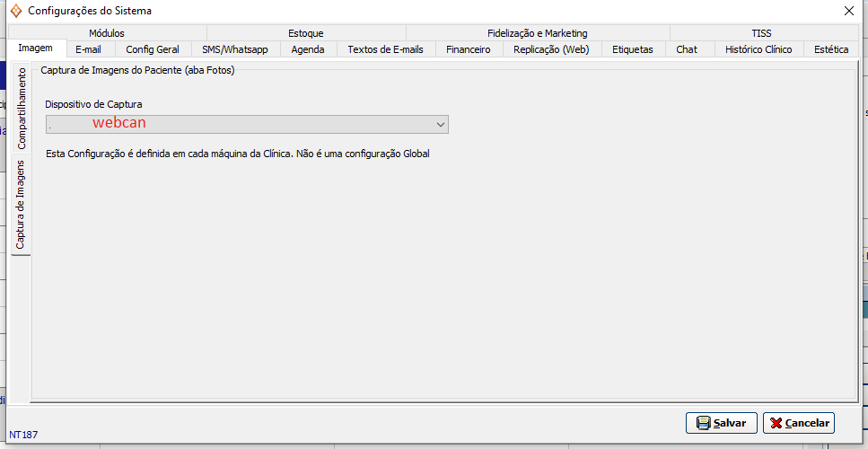Go to the Agenda tab
The height and width of the screenshot is (449, 868).
click(x=308, y=49)
